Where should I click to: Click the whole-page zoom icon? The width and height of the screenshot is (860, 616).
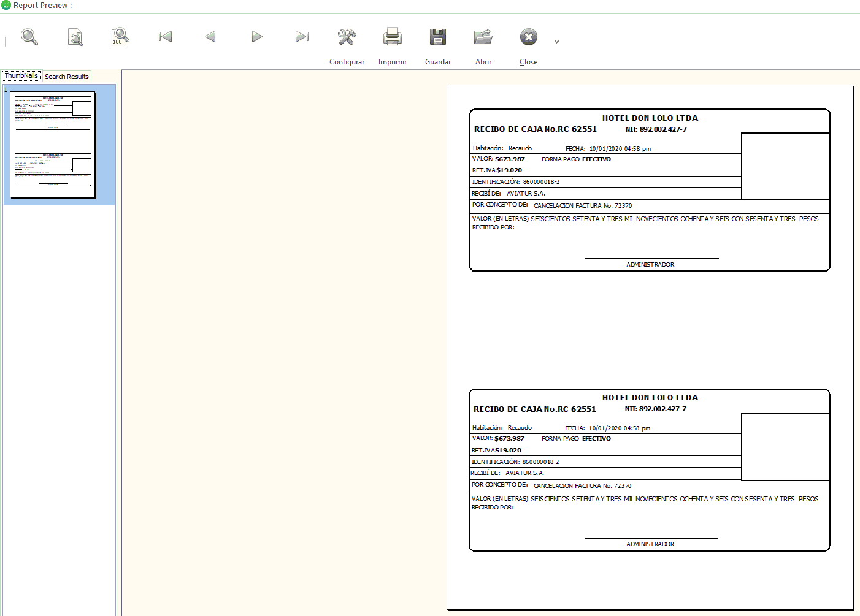pyautogui.click(x=75, y=37)
